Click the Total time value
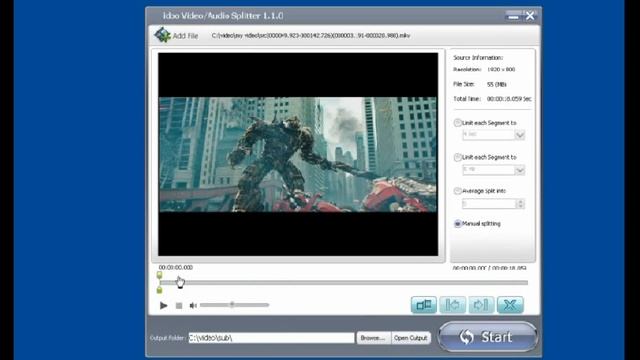 point(509,99)
